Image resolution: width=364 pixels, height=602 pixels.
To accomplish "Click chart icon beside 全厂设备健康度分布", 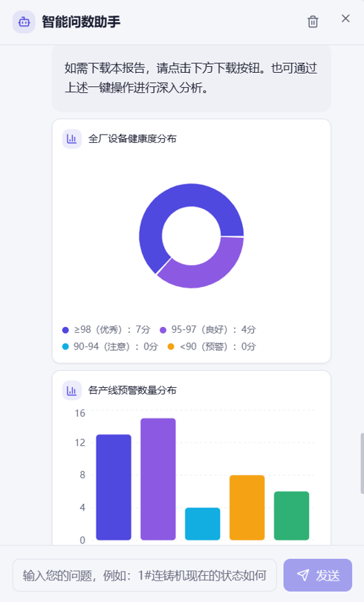I will click(x=72, y=138).
